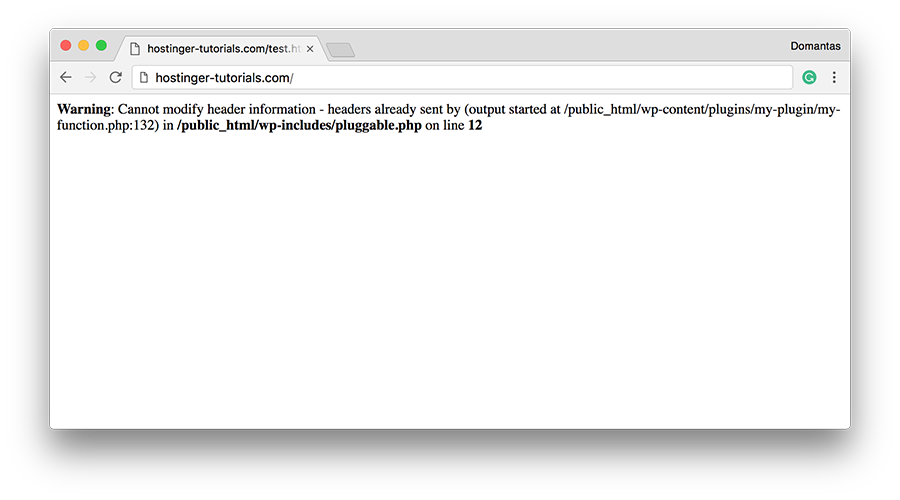
Task: Maximize the window with the green button
Action: (x=101, y=45)
